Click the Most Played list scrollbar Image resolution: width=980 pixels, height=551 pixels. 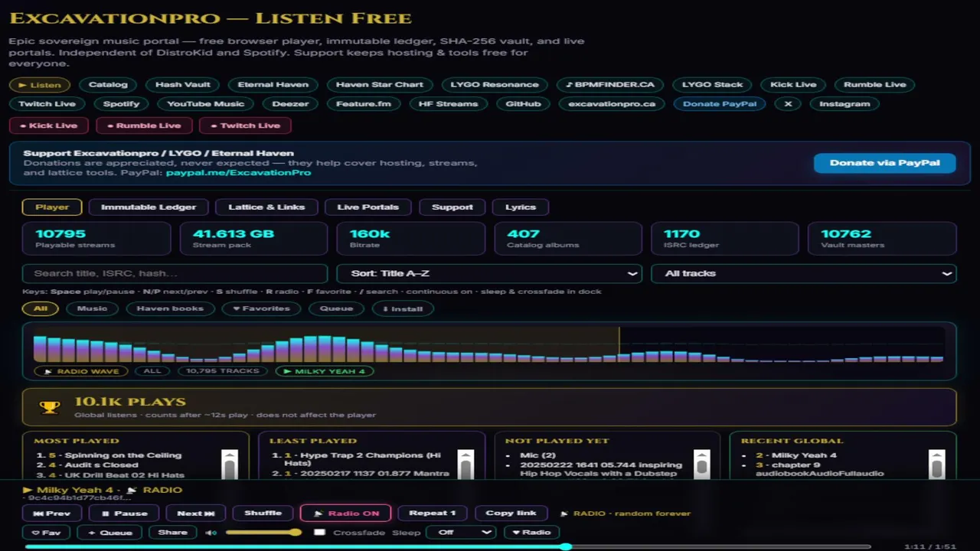click(230, 465)
